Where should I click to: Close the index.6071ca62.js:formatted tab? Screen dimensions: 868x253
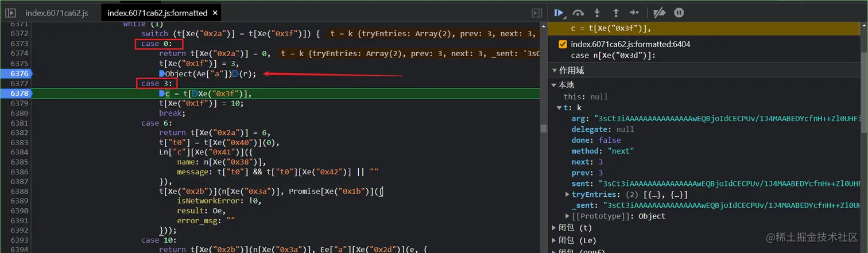(215, 13)
